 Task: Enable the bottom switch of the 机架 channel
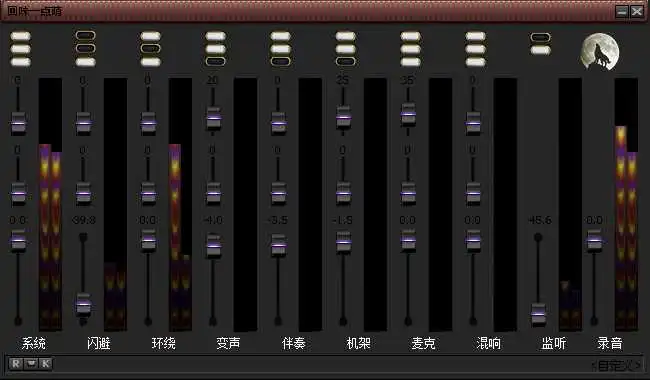tap(345, 61)
